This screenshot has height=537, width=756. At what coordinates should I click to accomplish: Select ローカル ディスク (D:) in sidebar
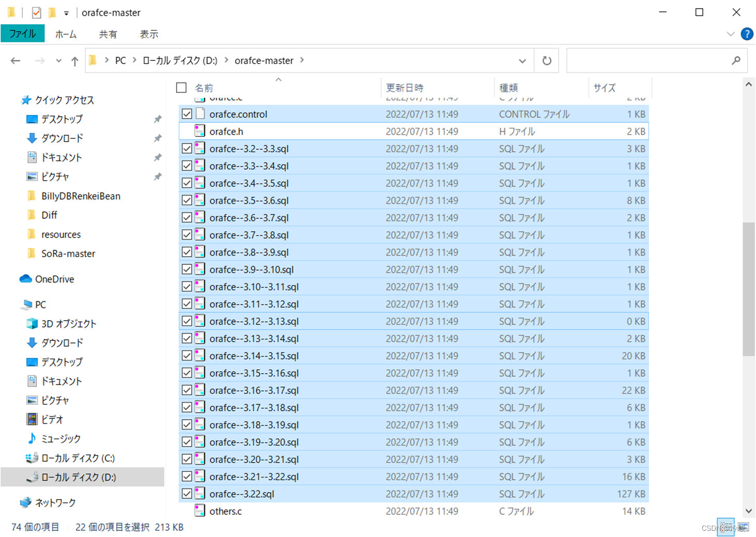(82, 477)
